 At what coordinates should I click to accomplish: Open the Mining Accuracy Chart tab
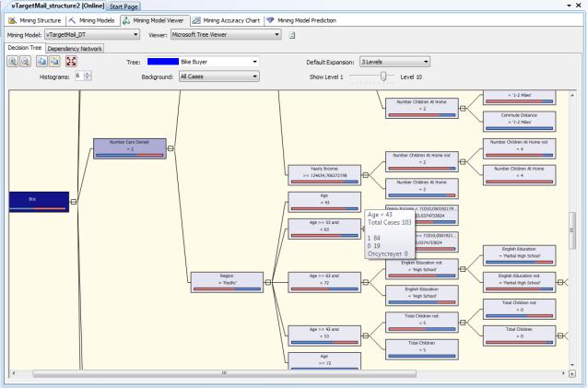(227, 20)
